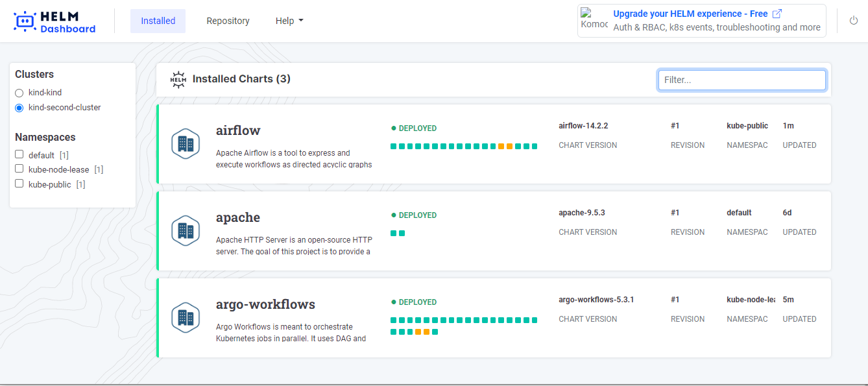Click the Helm wheel icon beside Installed Charts
868x386 pixels.
coord(178,79)
